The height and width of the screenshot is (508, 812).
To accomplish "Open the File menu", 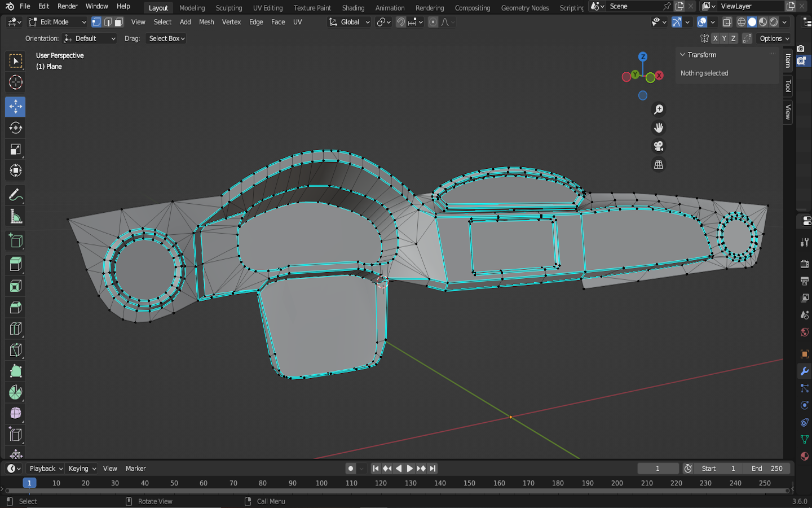I will (x=25, y=6).
